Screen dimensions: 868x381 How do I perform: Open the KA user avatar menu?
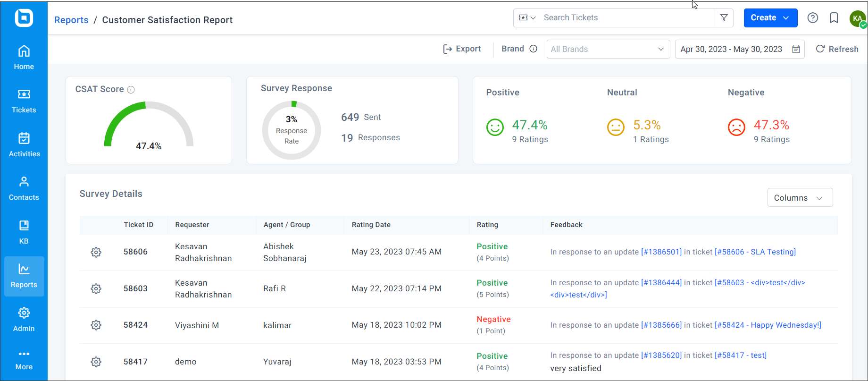(858, 18)
